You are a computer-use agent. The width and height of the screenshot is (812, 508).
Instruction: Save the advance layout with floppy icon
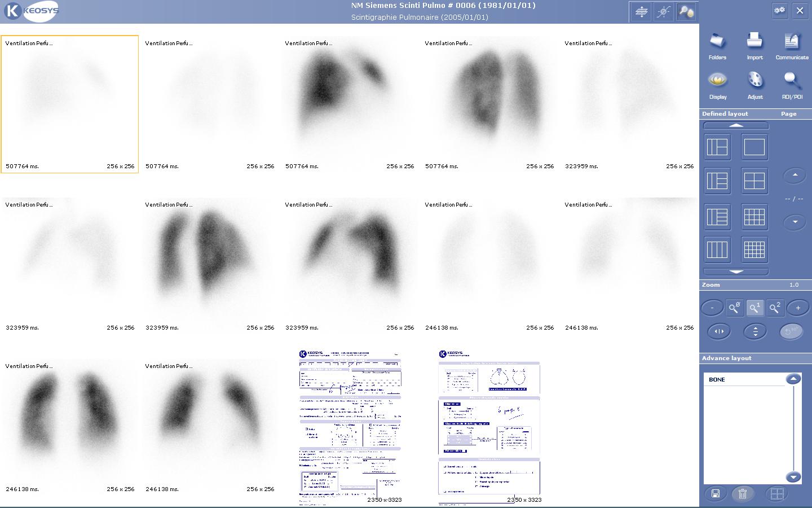pyautogui.click(x=715, y=494)
